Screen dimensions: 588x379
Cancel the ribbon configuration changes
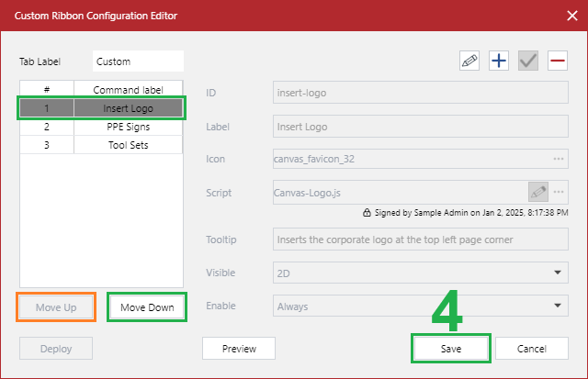point(532,349)
